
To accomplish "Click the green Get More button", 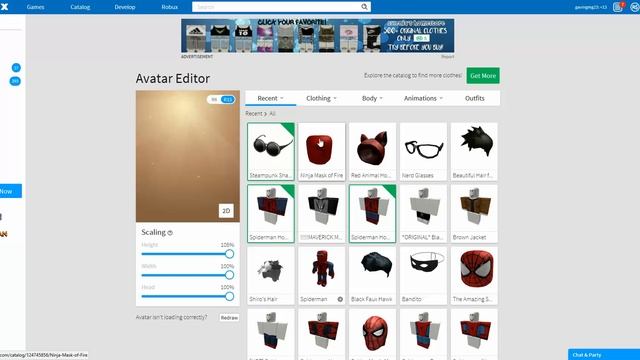I will click(483, 76).
